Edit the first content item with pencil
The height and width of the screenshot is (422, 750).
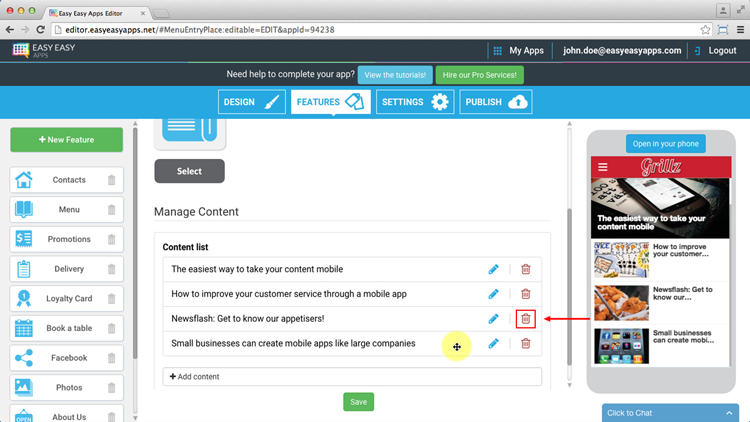pyautogui.click(x=493, y=269)
